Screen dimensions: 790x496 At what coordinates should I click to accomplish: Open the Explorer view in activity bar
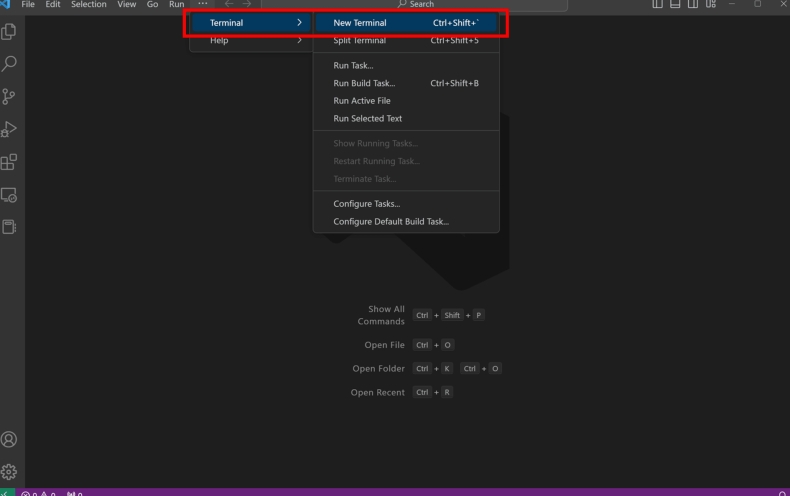pos(11,31)
